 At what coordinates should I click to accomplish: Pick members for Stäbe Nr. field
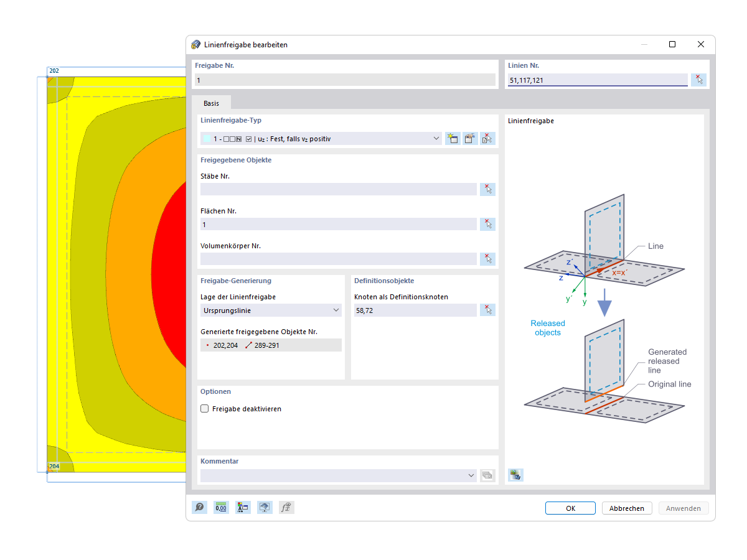487,189
